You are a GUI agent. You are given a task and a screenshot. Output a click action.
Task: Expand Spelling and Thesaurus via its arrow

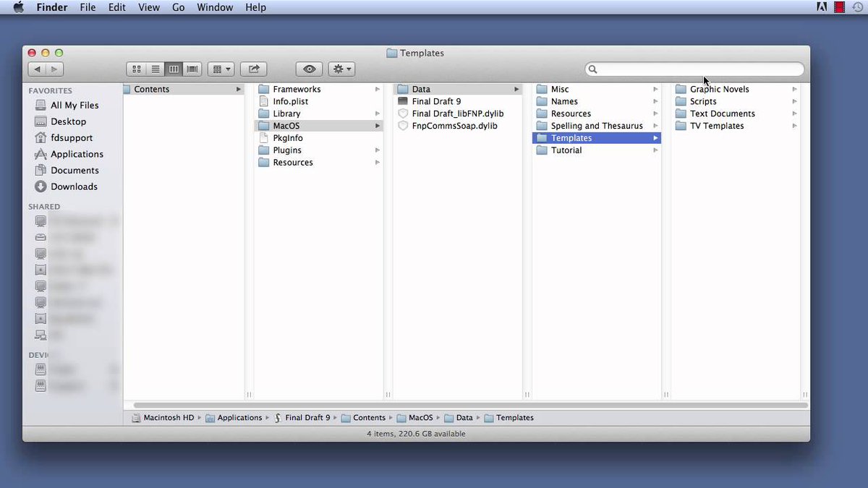pos(655,126)
